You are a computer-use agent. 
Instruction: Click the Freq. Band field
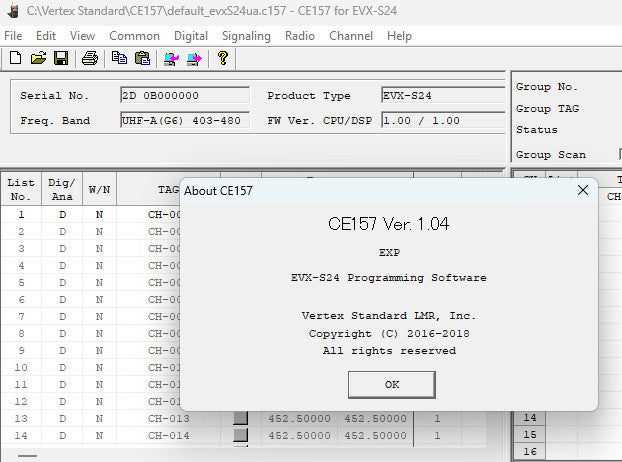pos(185,120)
